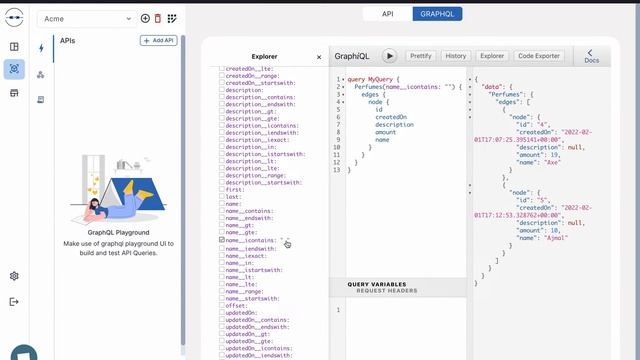640x360 pixels.
Task: Check the name: argument
Action: tap(222, 203)
